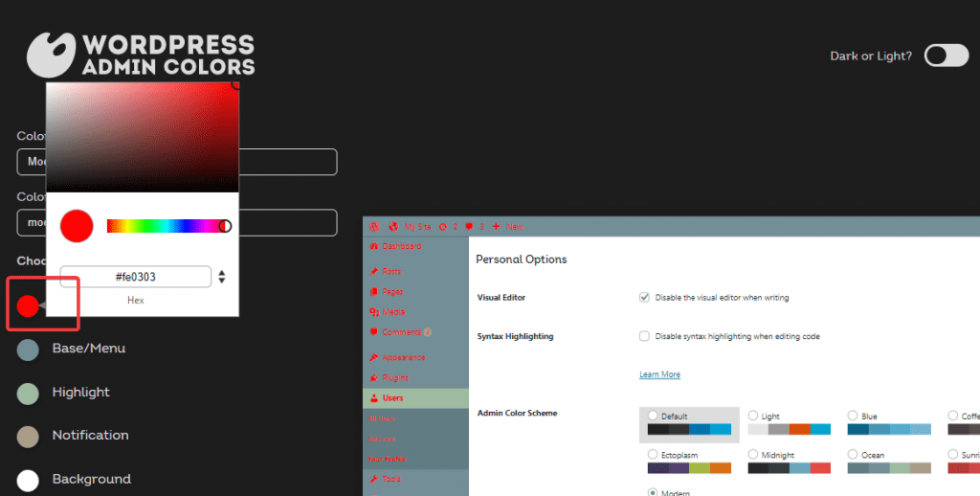Select the Ectoplasm color scheme radio
Image resolution: width=980 pixels, height=496 pixels.
[x=653, y=455]
